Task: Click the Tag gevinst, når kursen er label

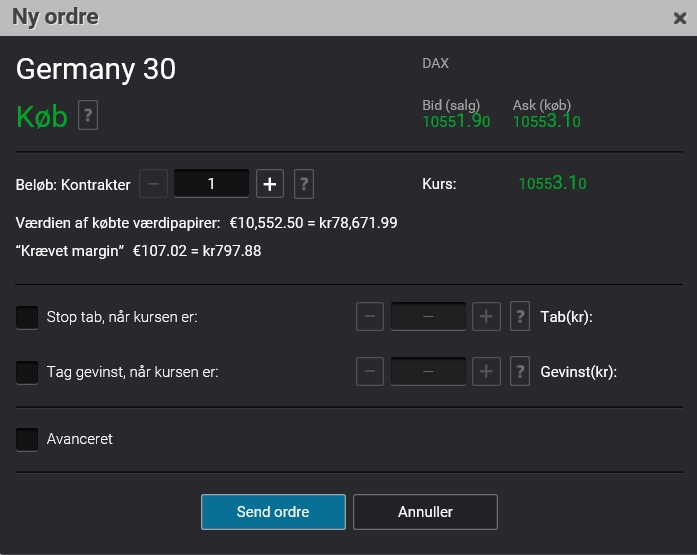Action: point(132,372)
